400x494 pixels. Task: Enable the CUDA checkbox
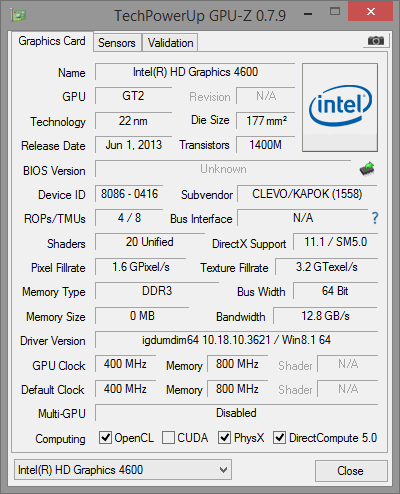click(168, 437)
